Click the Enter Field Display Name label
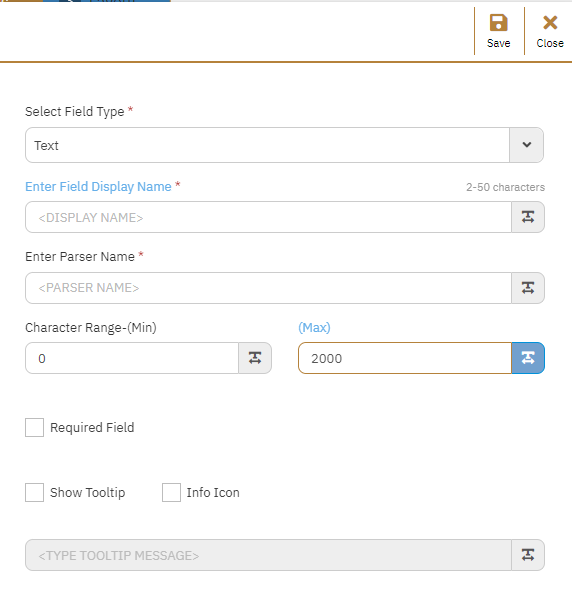Viewport: 572px width, 590px height. pyautogui.click(x=98, y=187)
